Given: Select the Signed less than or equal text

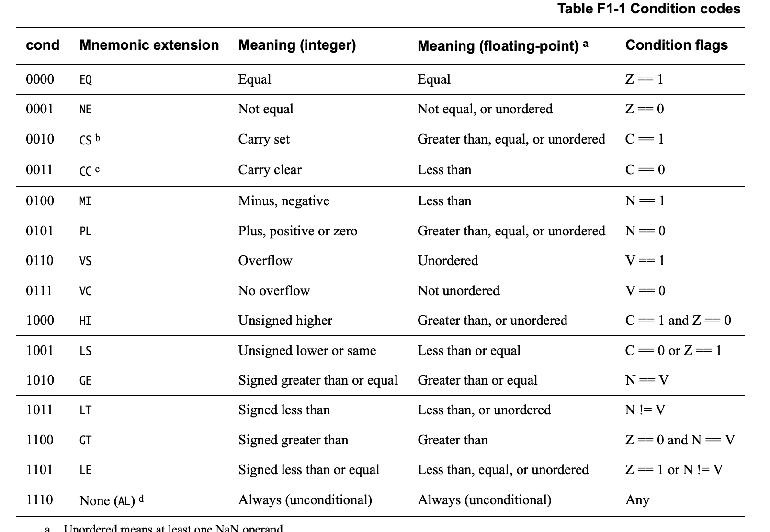Looking at the screenshot, I should click(x=308, y=470).
